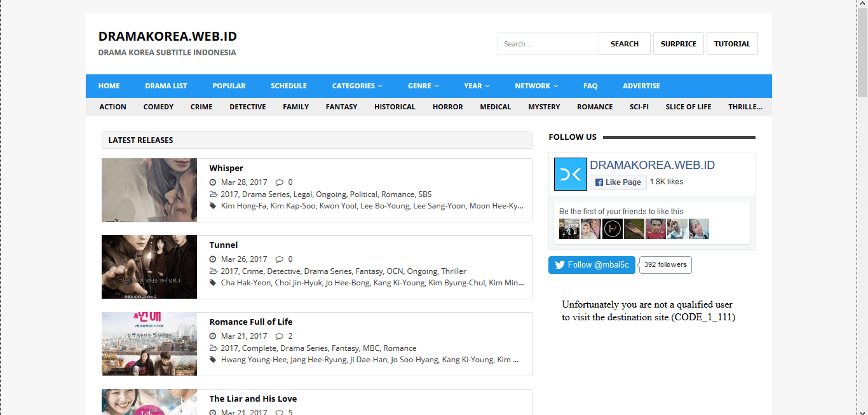Click first friend avatar in Facebook widget
868x415 pixels.
pos(569,229)
